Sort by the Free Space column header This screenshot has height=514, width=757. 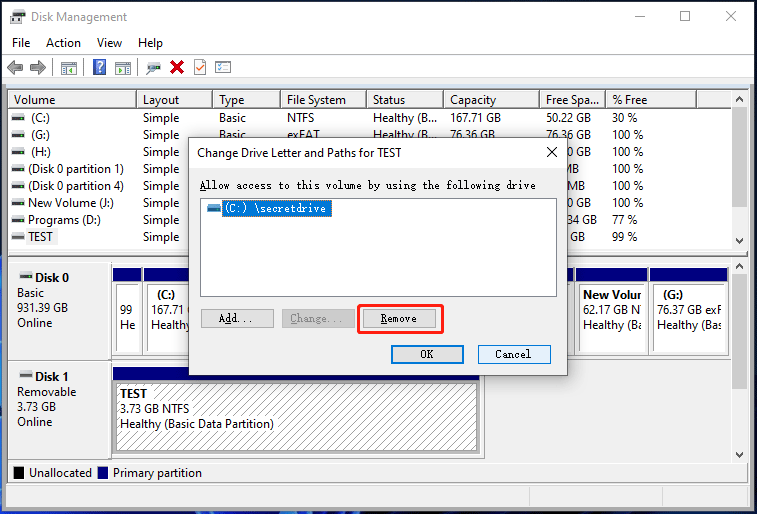[x=572, y=100]
